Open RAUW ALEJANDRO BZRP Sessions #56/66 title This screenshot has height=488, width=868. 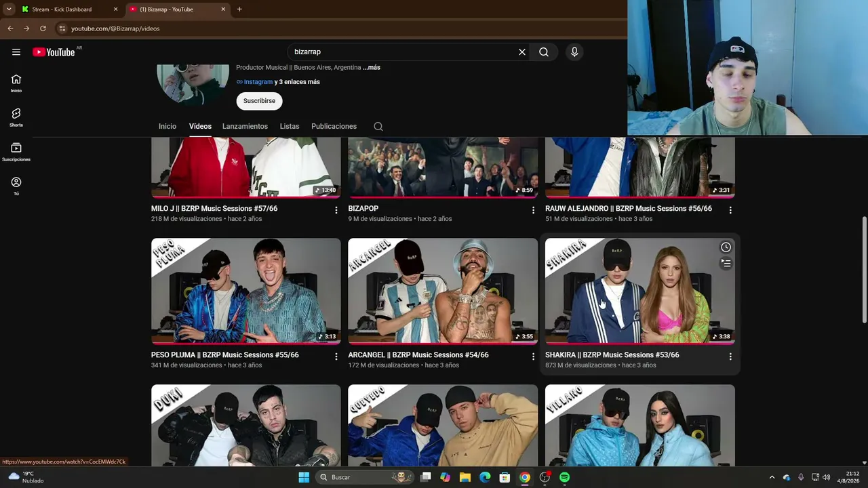click(629, 209)
